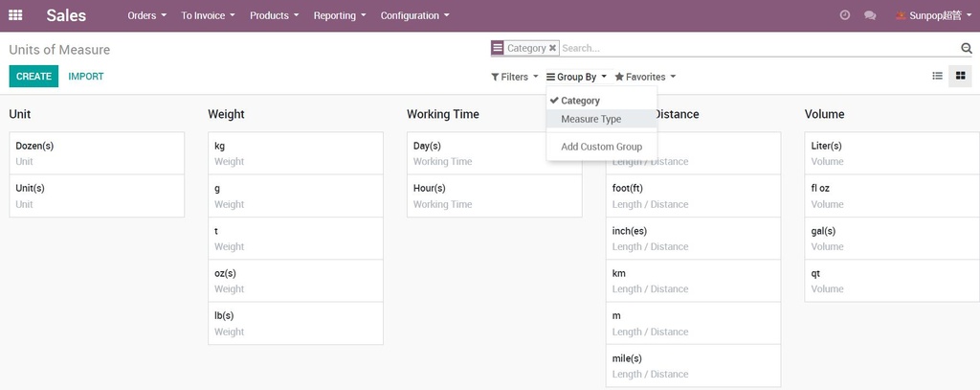Switch to kanban view icon

[961, 76]
